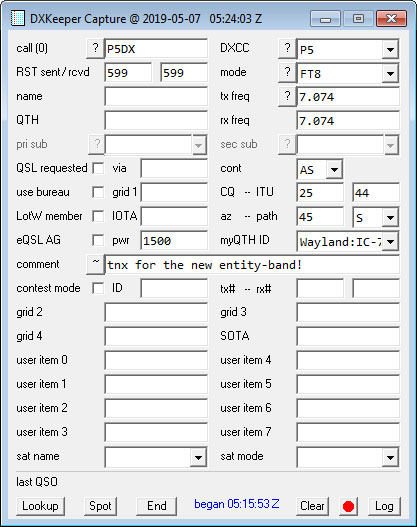417x527 pixels.
Task: Click the via input field
Action: click(x=174, y=168)
